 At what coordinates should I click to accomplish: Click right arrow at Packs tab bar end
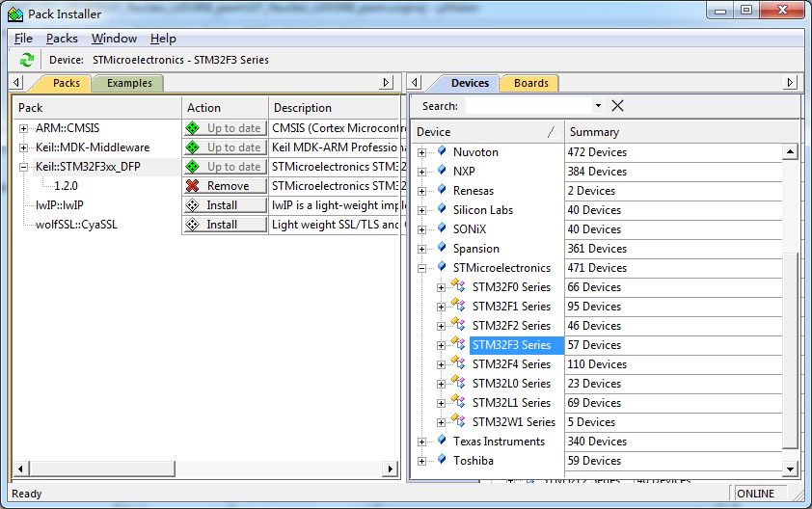click(386, 82)
